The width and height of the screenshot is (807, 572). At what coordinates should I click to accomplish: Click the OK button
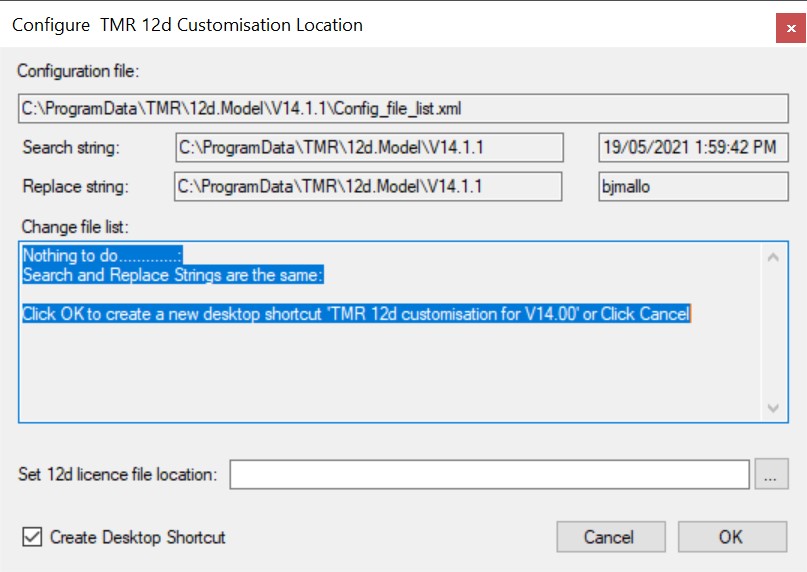coord(732,536)
